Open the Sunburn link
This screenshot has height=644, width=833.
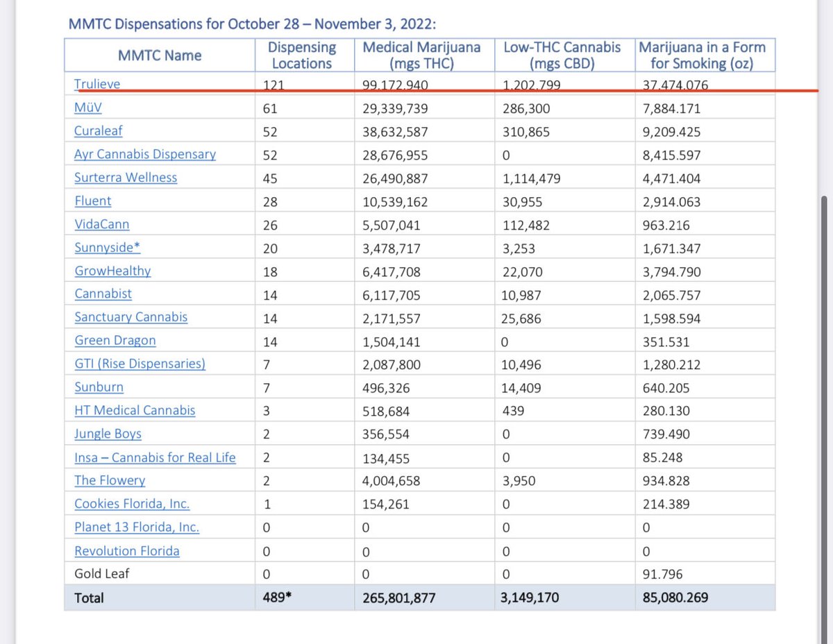click(99, 387)
